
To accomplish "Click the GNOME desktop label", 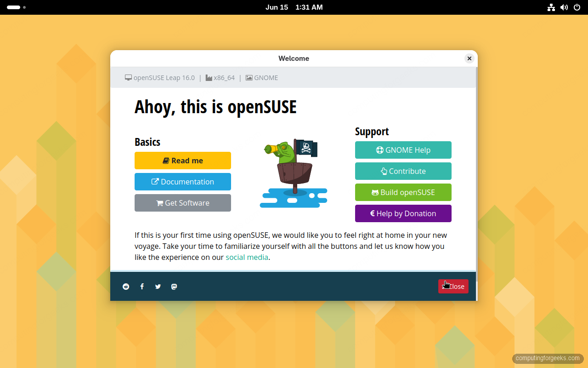I will click(262, 78).
